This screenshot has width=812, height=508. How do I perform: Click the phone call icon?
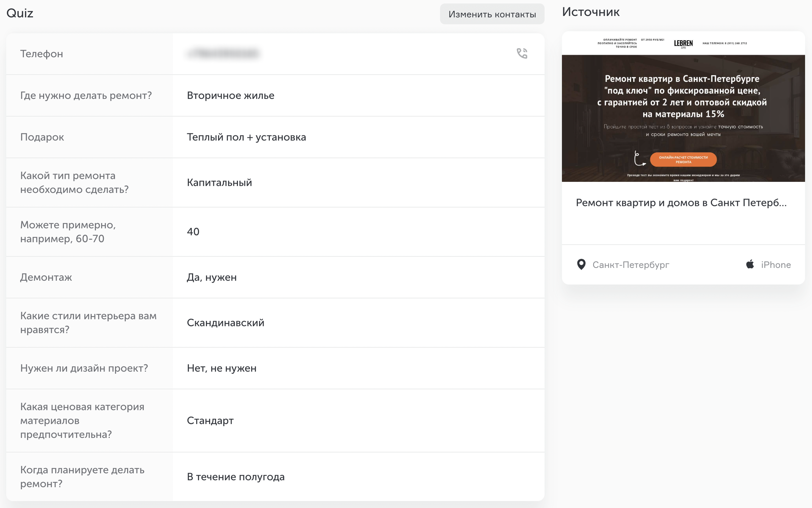point(522,53)
